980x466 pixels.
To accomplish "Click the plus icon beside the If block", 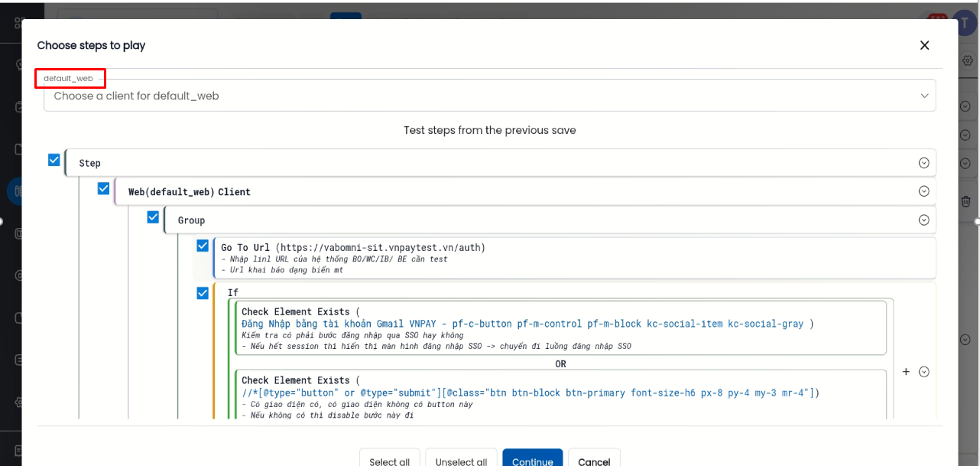I will (906, 372).
